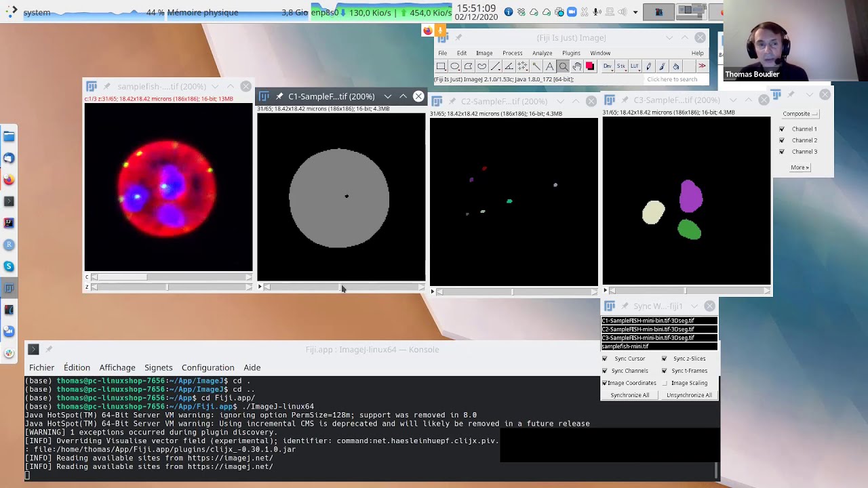Select the Polygon selection tool

click(x=468, y=66)
